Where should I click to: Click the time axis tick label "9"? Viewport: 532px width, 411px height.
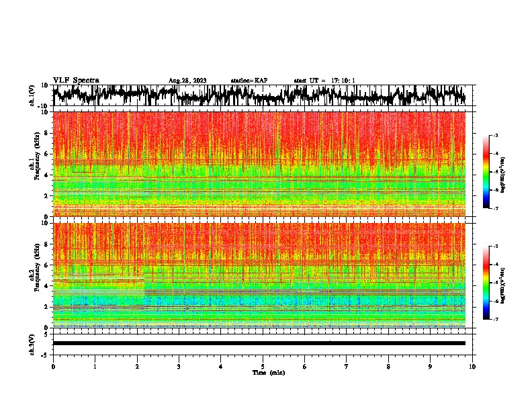click(x=430, y=367)
